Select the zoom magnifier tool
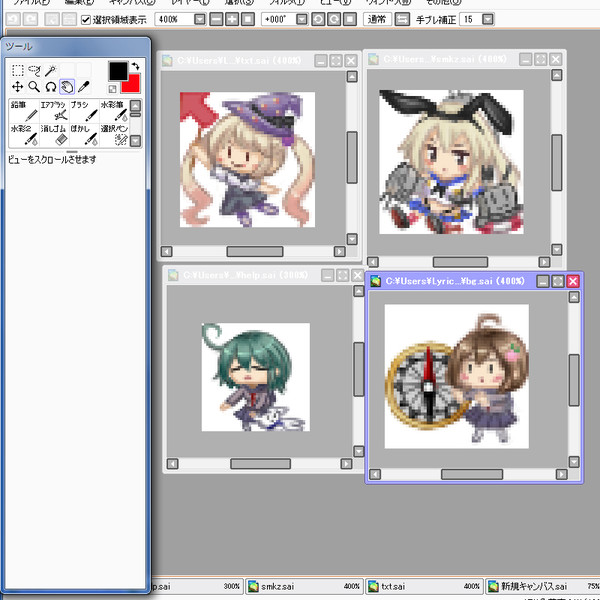 coord(34,86)
